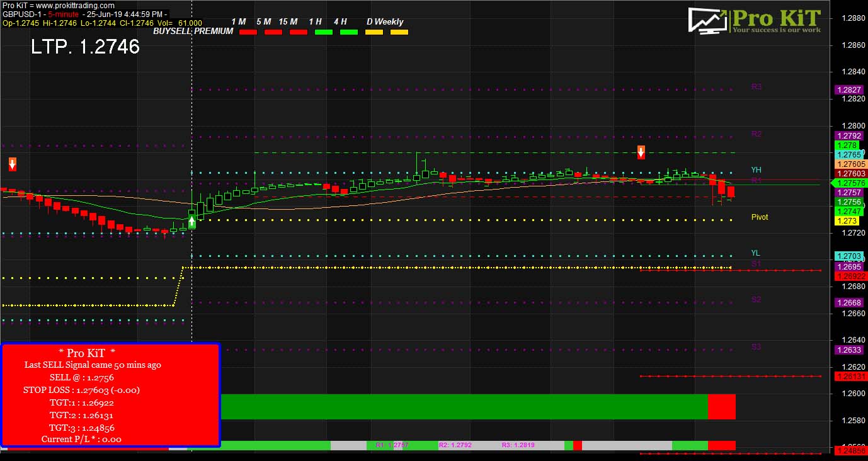
Task: Click the 15 M red trend indicator
Action: [x=298, y=31]
